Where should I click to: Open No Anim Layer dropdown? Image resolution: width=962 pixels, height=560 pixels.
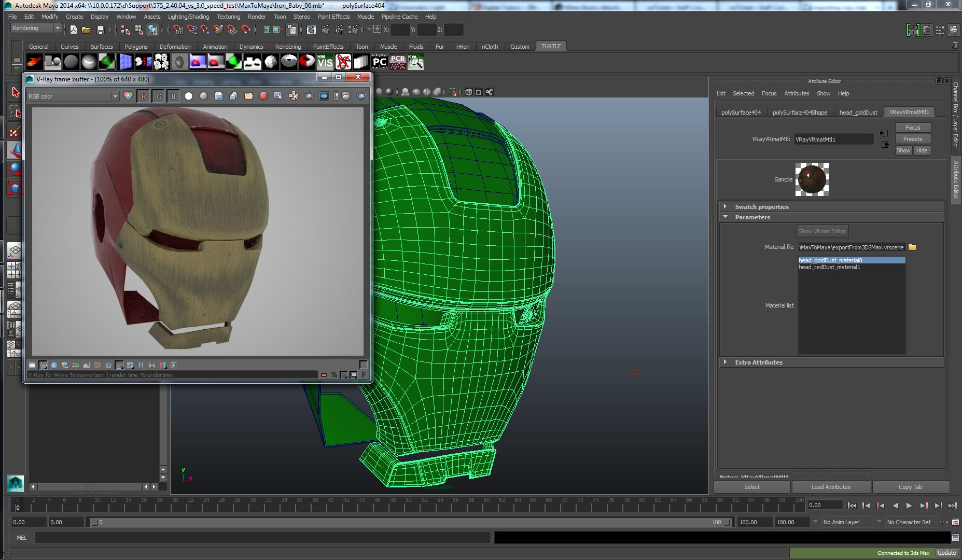pyautogui.click(x=847, y=522)
